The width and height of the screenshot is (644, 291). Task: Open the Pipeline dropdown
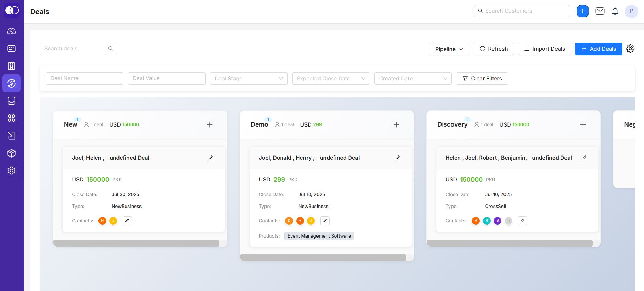(449, 49)
